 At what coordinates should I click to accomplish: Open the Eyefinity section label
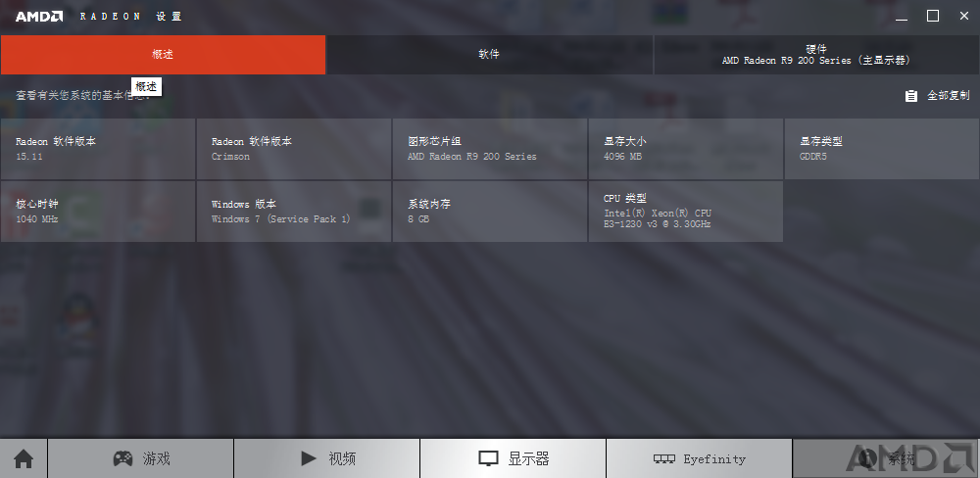coord(714,459)
